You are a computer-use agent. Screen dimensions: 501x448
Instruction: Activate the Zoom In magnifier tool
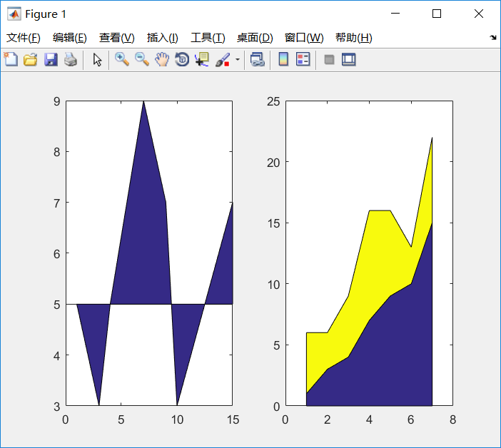coord(122,59)
